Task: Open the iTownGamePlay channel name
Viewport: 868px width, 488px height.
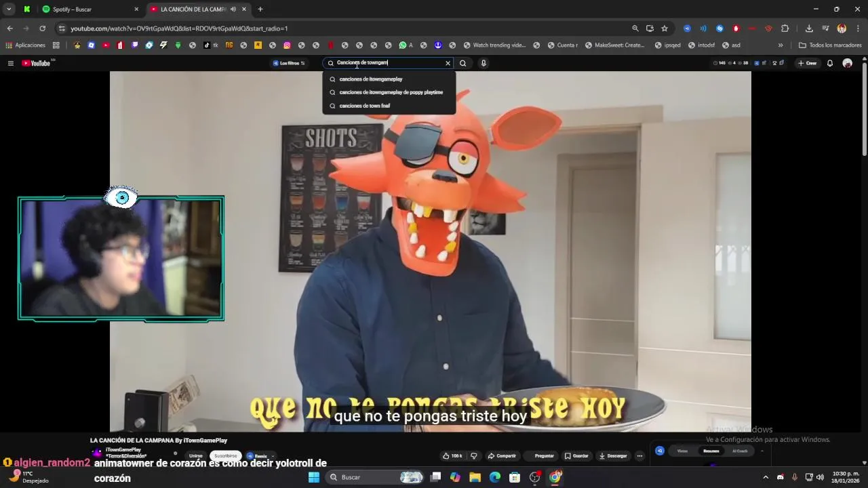Action: click(123, 450)
